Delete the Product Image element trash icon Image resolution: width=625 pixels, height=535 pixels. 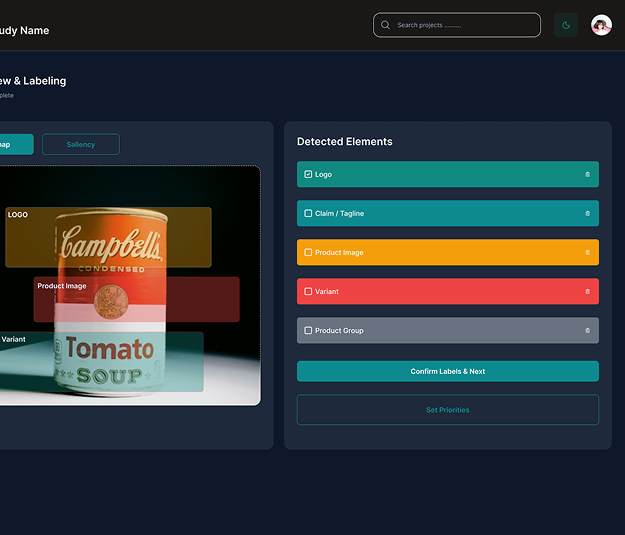click(x=587, y=252)
